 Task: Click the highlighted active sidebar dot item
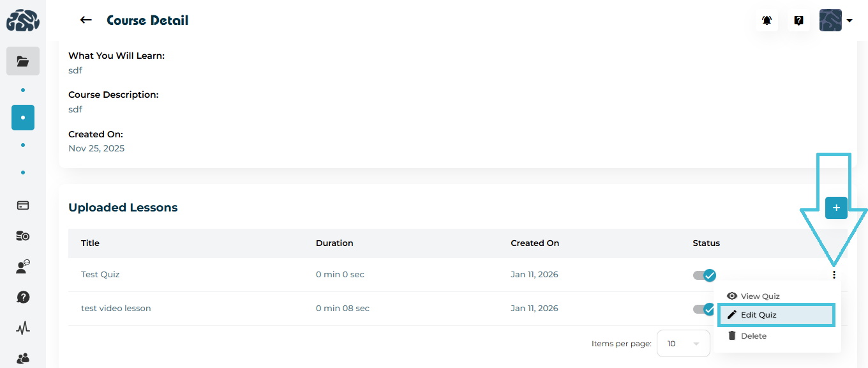(x=23, y=118)
